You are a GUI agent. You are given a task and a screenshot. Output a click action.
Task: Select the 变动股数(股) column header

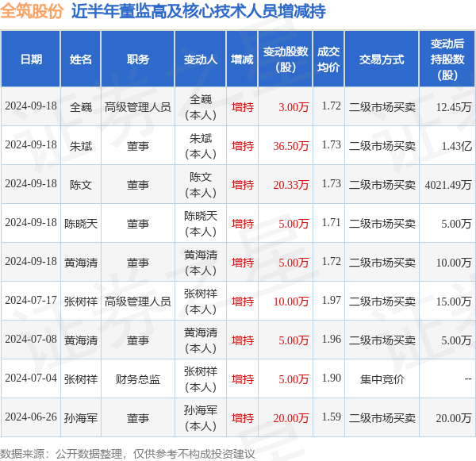286,60
